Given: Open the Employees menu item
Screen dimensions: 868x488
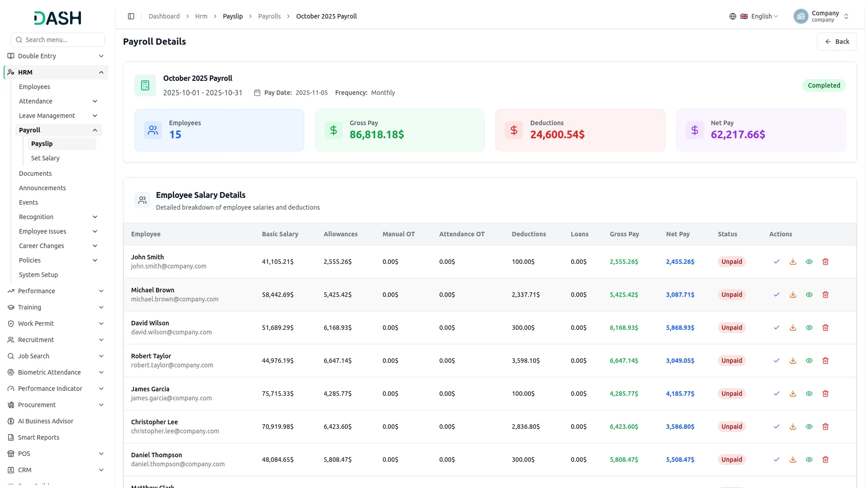Looking at the screenshot, I should [x=34, y=87].
